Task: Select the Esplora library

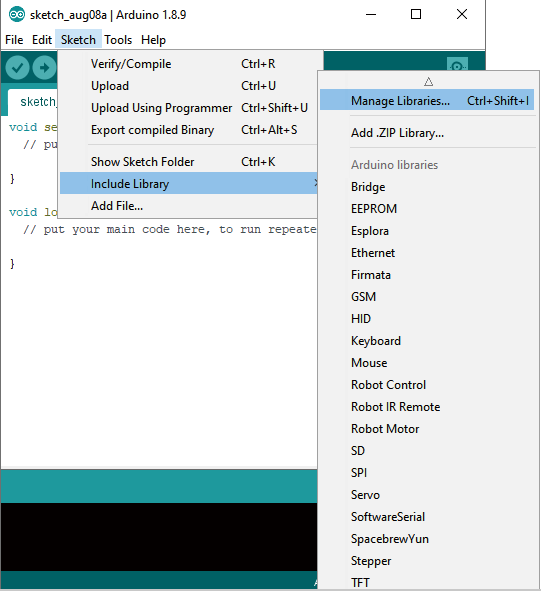Action: [427, 231]
